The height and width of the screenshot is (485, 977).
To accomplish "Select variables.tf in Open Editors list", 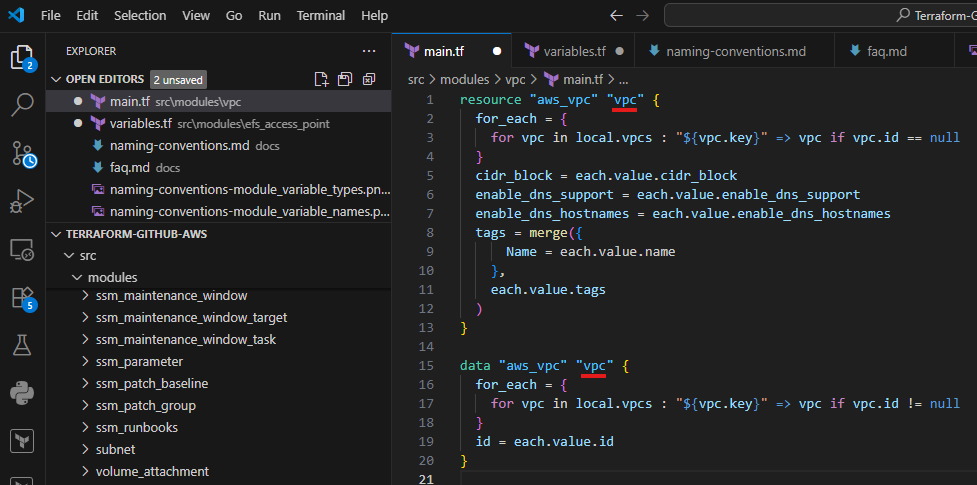I will click(x=219, y=123).
